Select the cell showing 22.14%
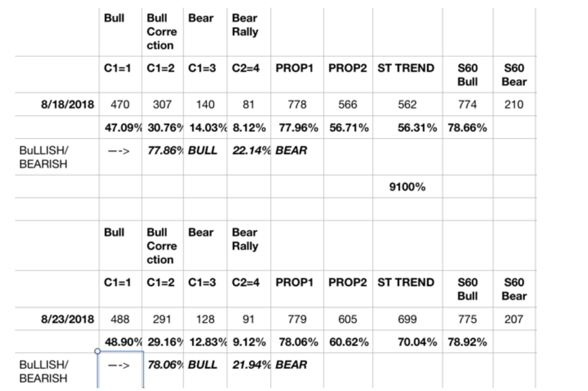This screenshot has width=588, height=391. coord(249,151)
